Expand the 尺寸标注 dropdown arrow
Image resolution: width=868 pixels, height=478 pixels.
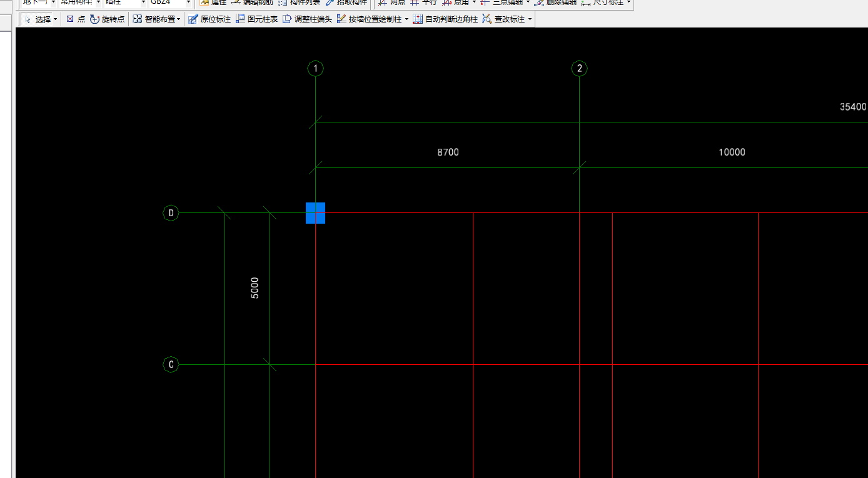[x=628, y=2]
